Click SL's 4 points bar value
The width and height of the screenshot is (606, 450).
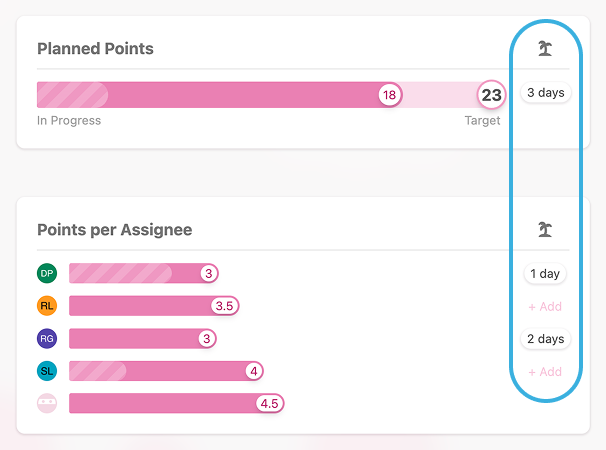pyautogui.click(x=254, y=371)
